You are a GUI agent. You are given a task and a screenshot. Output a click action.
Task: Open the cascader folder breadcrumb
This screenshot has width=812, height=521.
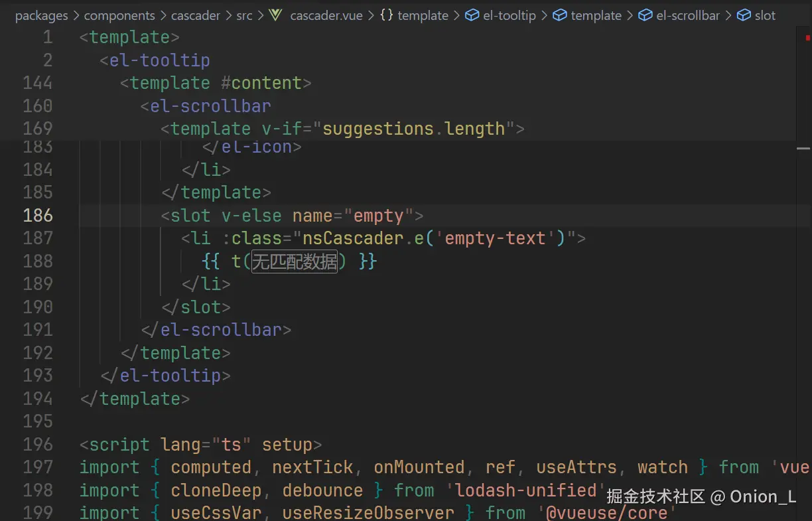click(196, 15)
